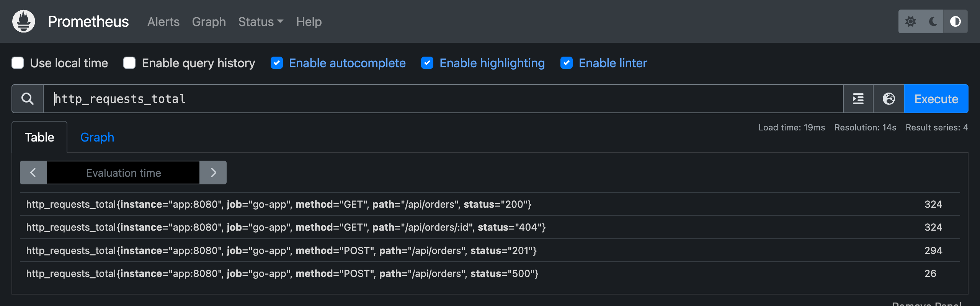Enable the Use local time checkbox
980x306 pixels.
pos(18,63)
